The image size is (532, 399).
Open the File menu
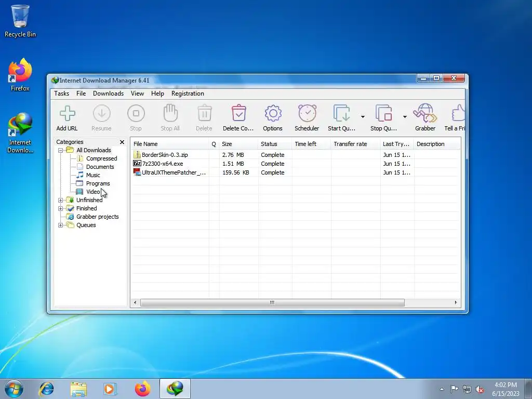point(81,94)
